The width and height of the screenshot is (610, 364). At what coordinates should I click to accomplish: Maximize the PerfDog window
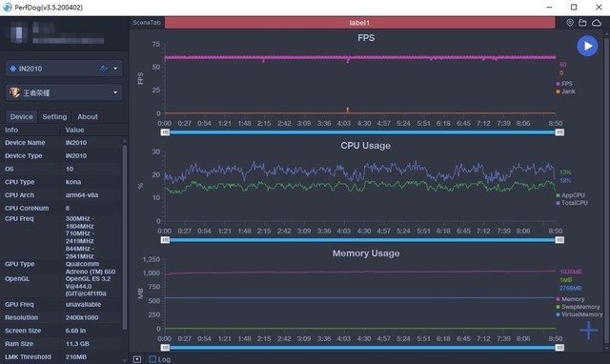(x=574, y=7)
